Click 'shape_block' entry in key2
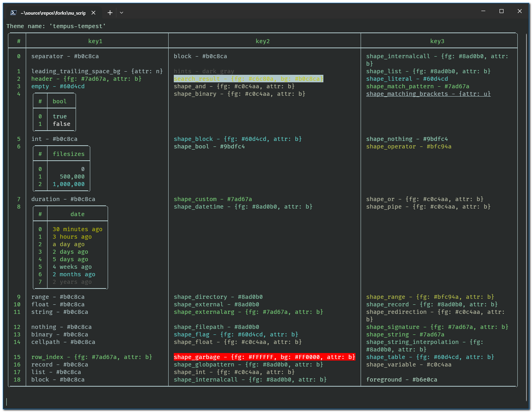 (x=238, y=139)
